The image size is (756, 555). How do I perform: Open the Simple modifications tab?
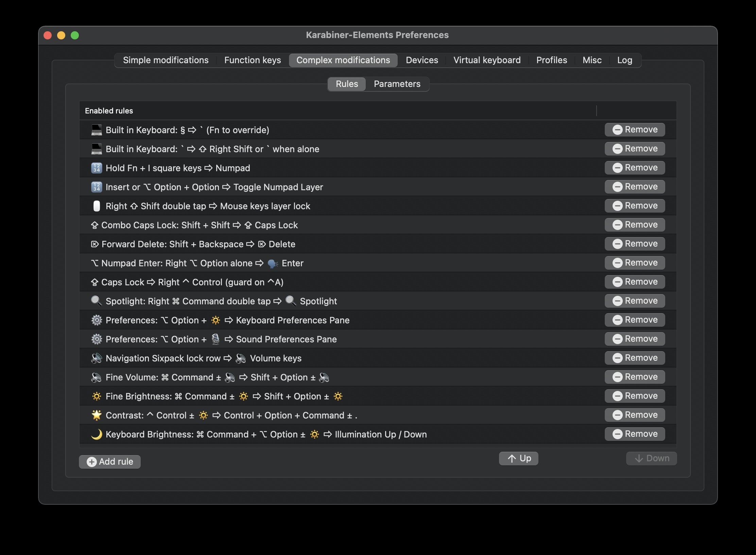click(166, 60)
